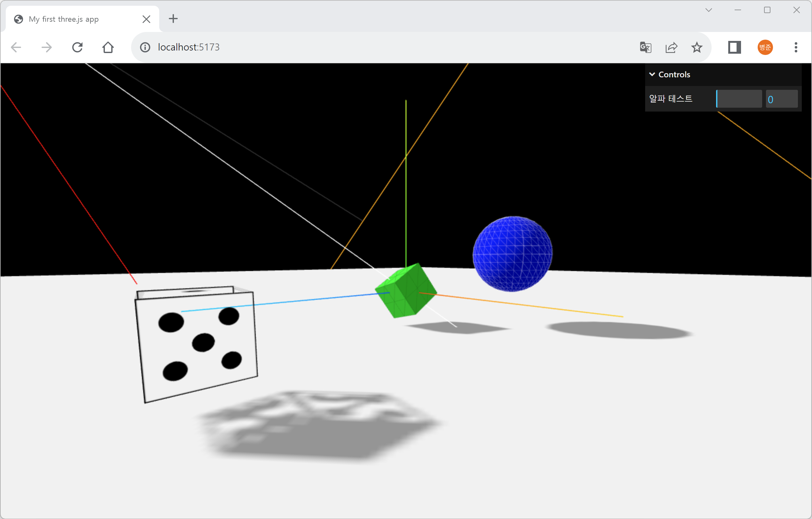The image size is (812, 519).
Task: Click the browser back arrow
Action: (x=16, y=47)
